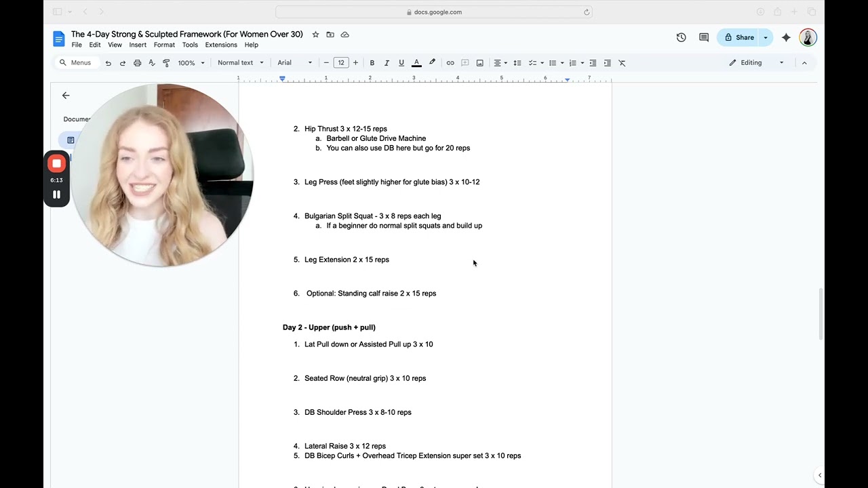Open the Editing mode dropdown

(x=757, y=63)
